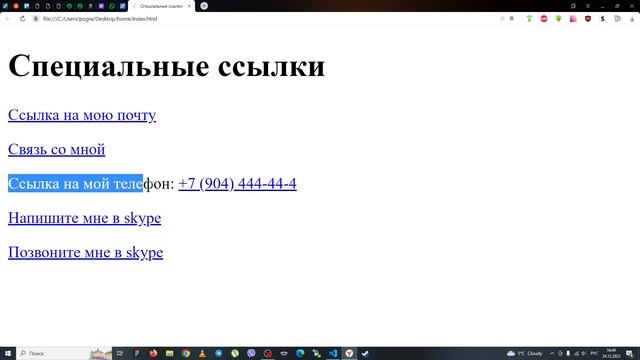
Task: Bookmark this page via the bookmark icon
Action: point(511,19)
